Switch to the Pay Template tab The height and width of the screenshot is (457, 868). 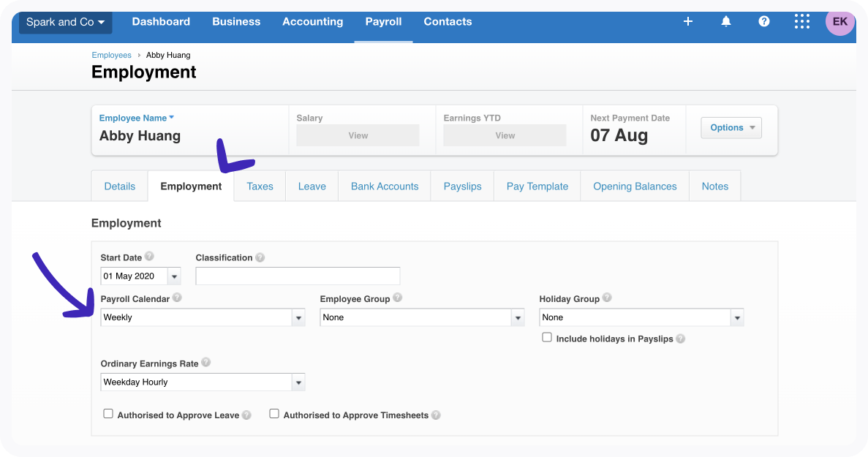pos(537,186)
